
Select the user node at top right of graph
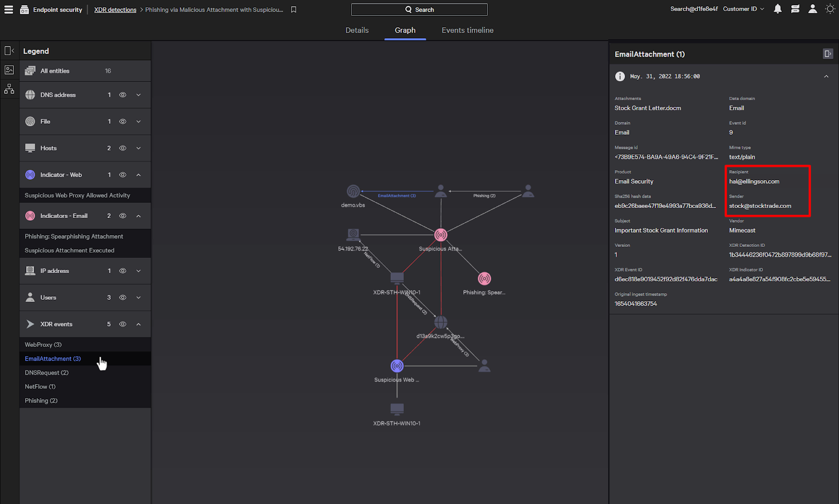click(x=528, y=191)
